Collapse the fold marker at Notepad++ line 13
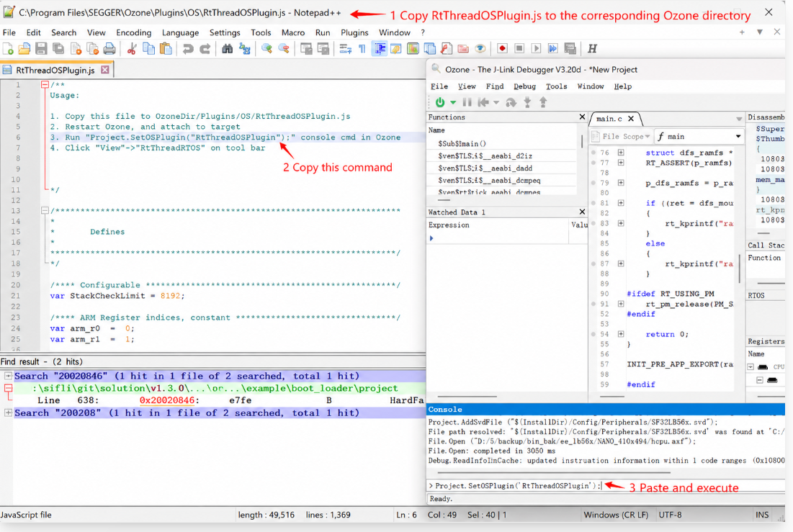The image size is (793, 532). pos(45,210)
